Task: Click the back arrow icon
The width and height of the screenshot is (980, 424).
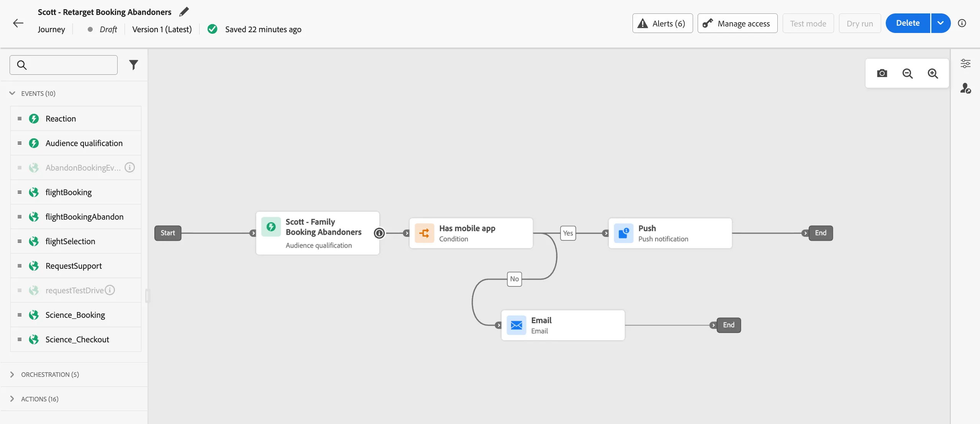Action: tap(18, 23)
